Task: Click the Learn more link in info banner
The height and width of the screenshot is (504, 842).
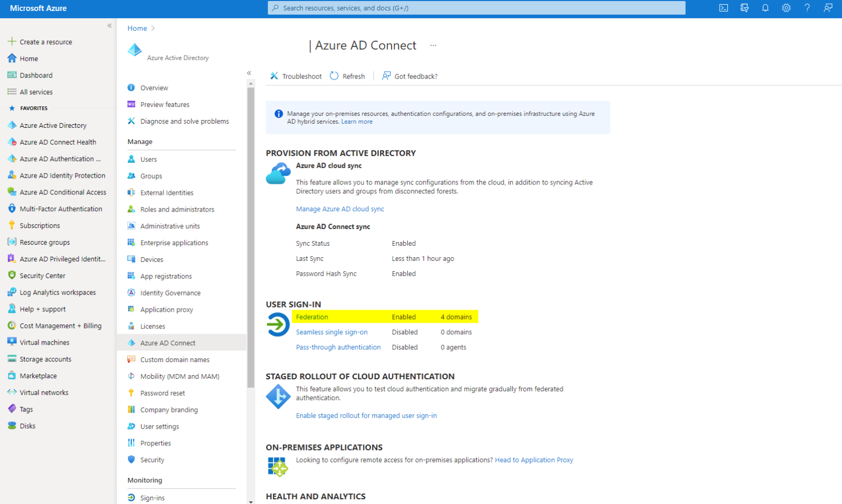Action: coord(357,122)
